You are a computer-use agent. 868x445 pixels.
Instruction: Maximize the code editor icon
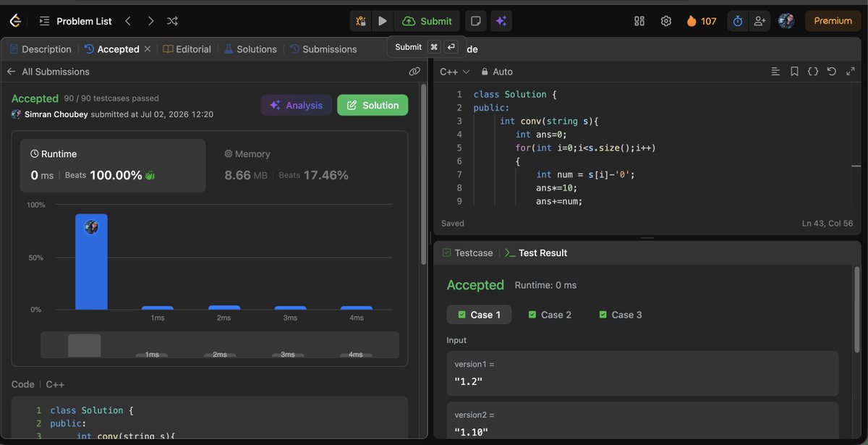[x=850, y=72]
